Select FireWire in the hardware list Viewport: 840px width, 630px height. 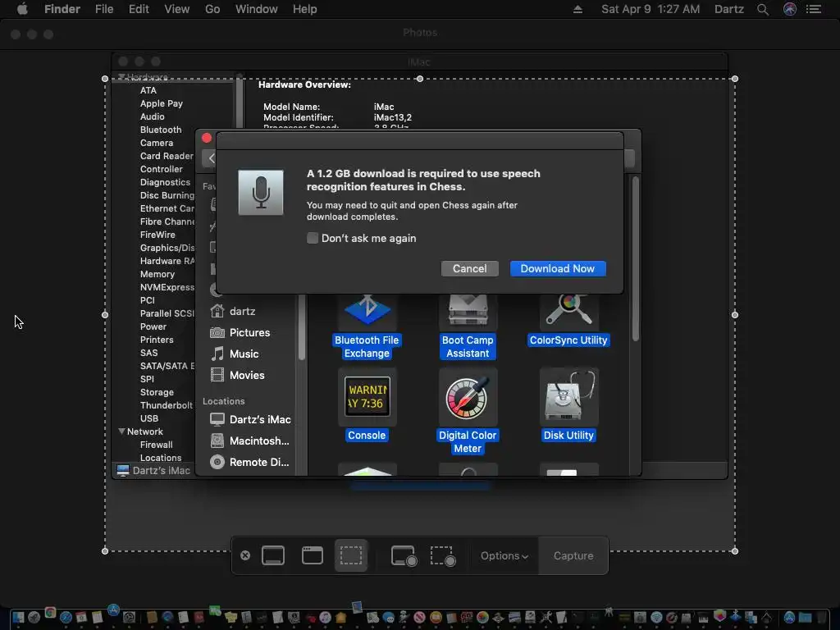157,235
